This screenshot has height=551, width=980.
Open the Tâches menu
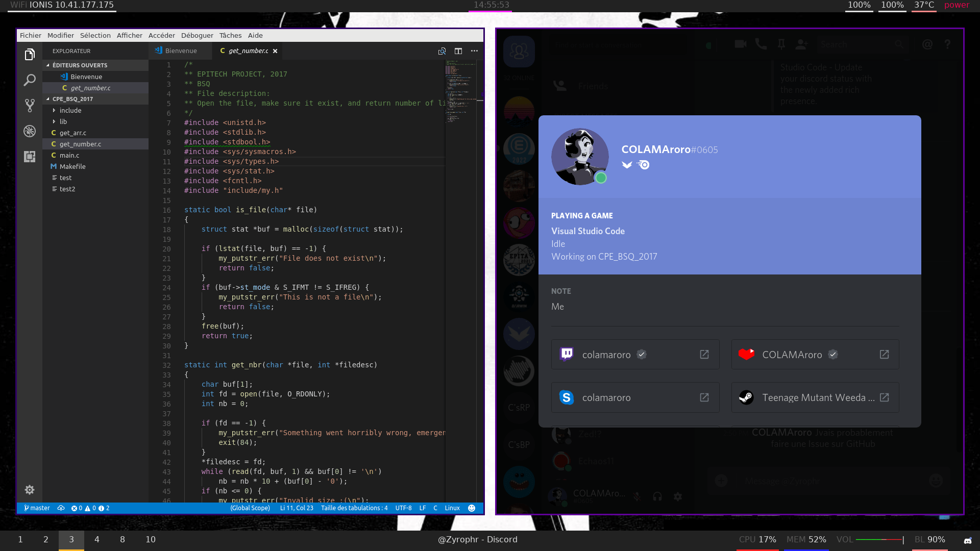click(231, 35)
